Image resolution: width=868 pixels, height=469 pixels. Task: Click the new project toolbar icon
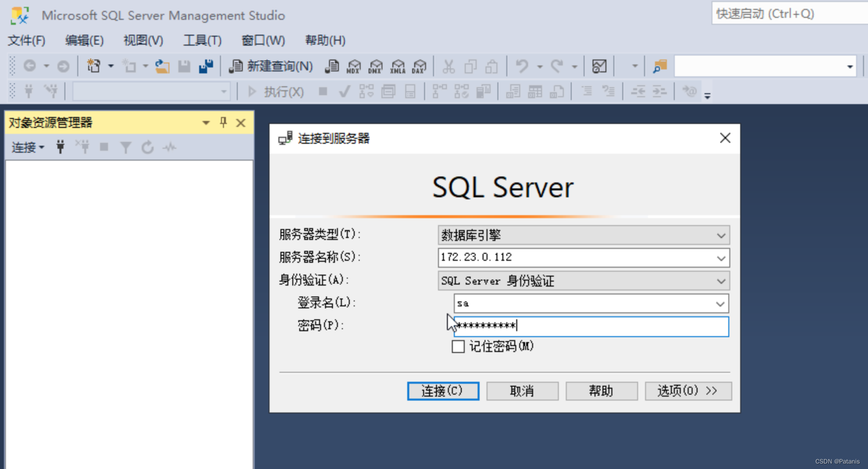(x=94, y=66)
